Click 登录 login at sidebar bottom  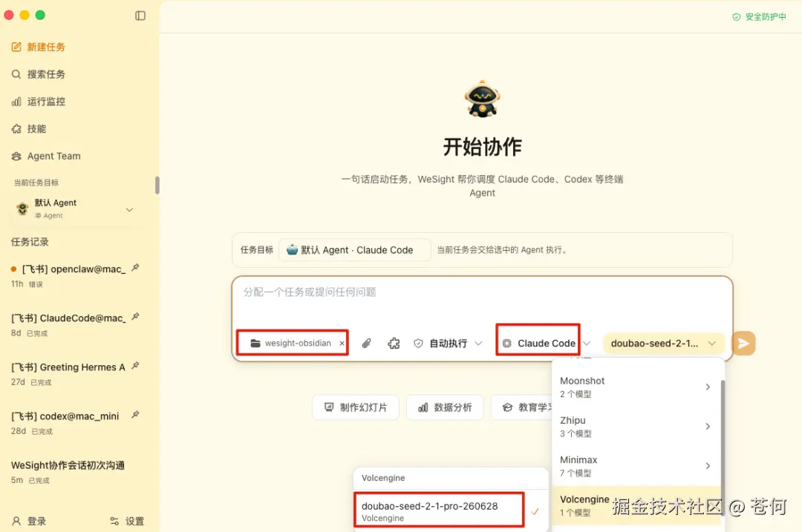tap(29, 522)
